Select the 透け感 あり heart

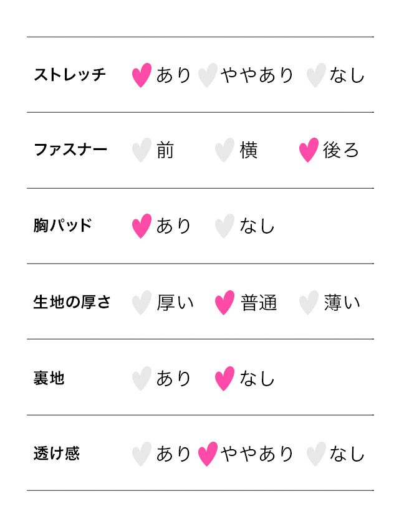(142, 454)
